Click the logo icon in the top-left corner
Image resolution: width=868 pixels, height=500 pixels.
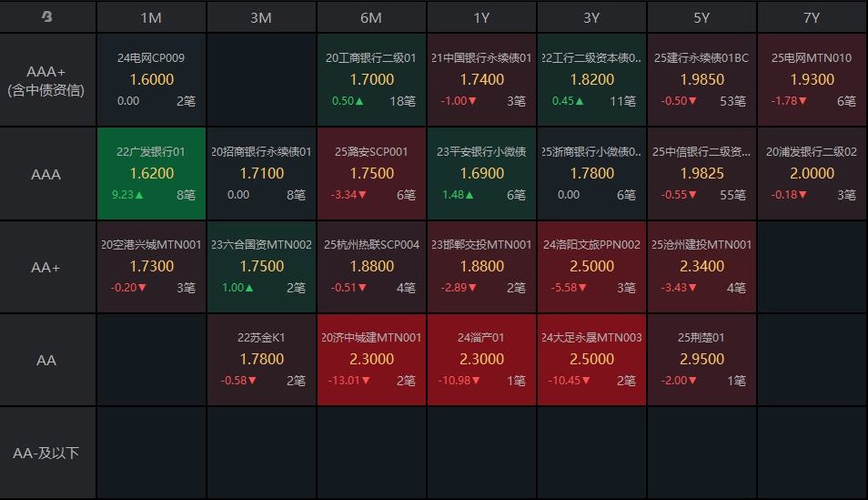tap(47, 17)
